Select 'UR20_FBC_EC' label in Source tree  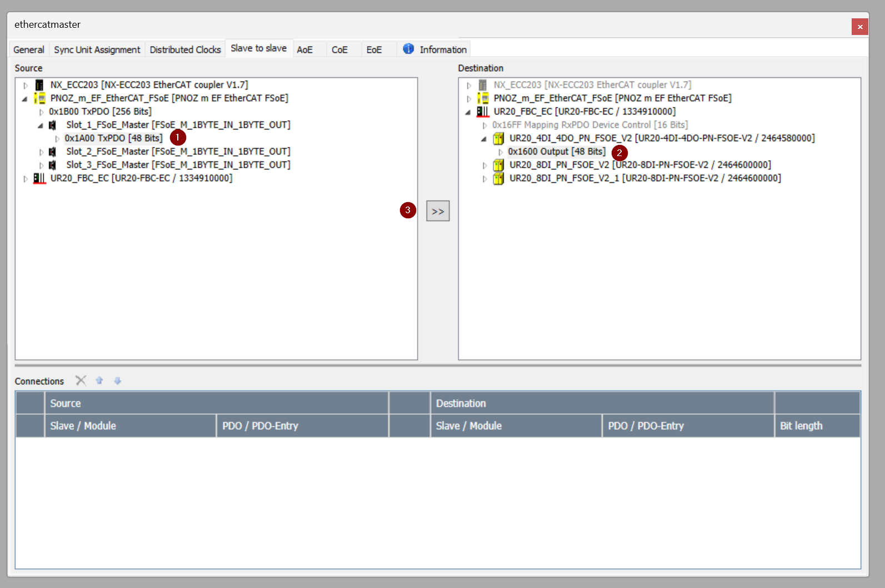point(142,178)
